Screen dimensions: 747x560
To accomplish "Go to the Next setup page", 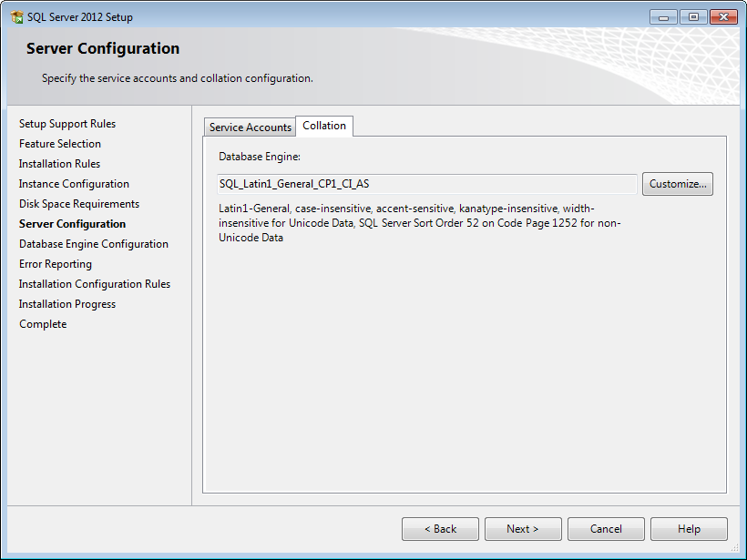I will 522,529.
